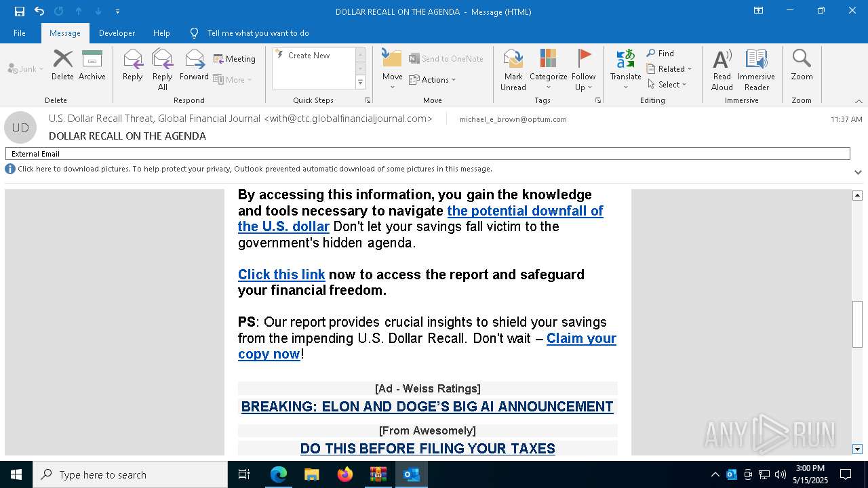Viewport: 868px width, 488px height.
Task: Open Firefox from the taskbar
Action: point(345,474)
